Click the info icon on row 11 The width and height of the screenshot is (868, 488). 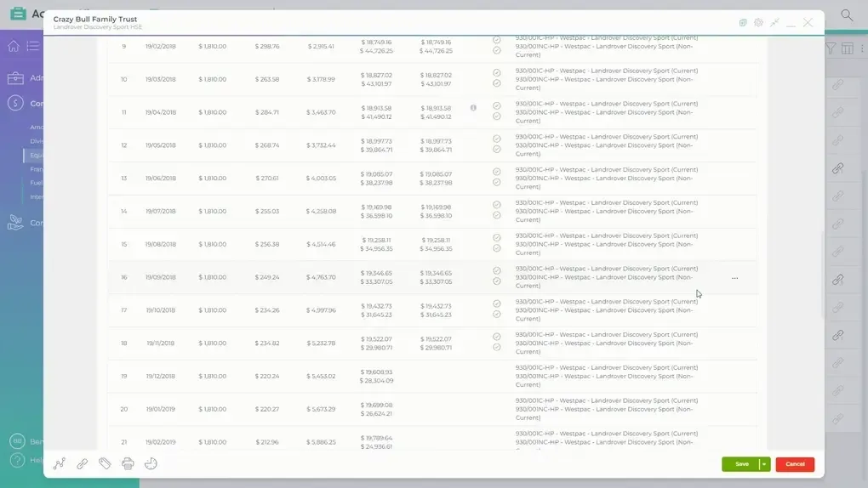point(473,108)
